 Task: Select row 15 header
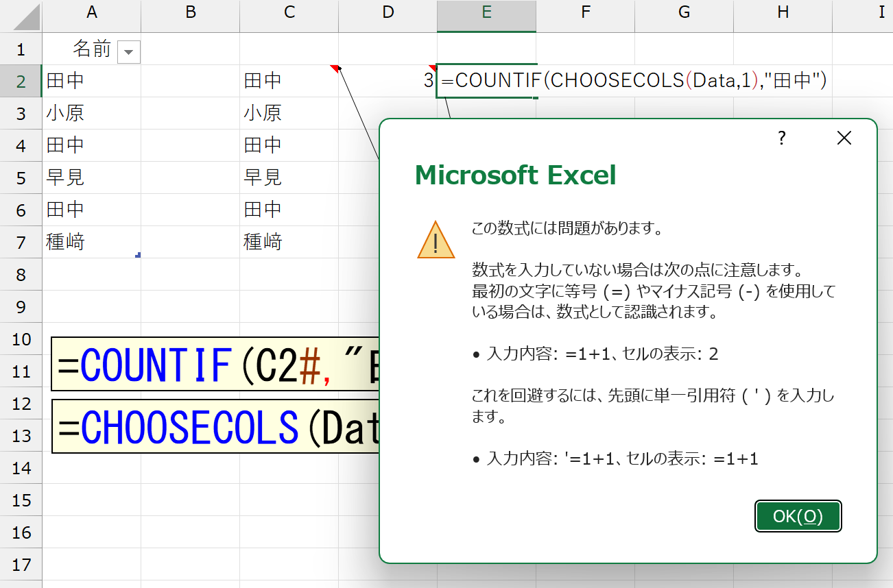point(21,500)
